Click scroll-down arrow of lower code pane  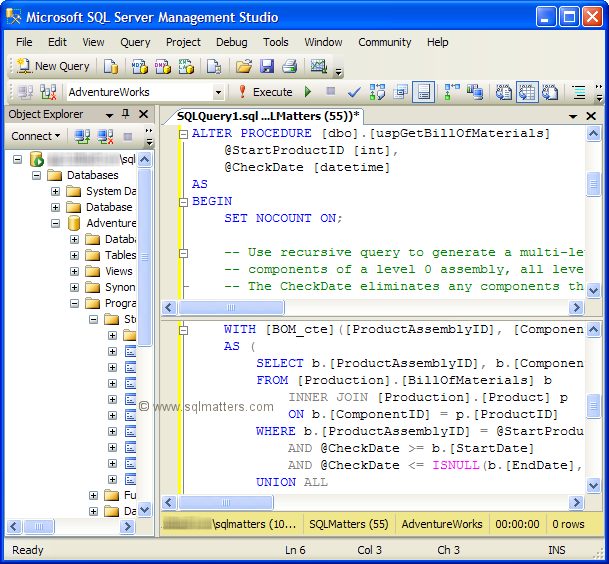tap(593, 485)
